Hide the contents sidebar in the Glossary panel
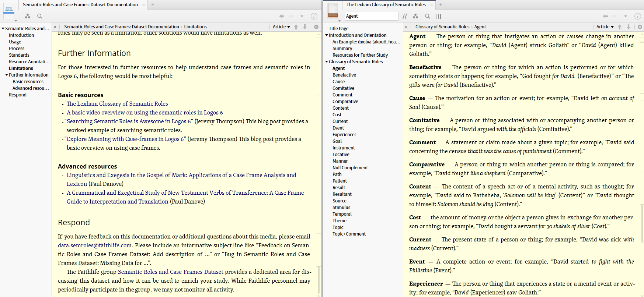Image resolution: width=644 pixels, height=297 pixels. coord(406,27)
